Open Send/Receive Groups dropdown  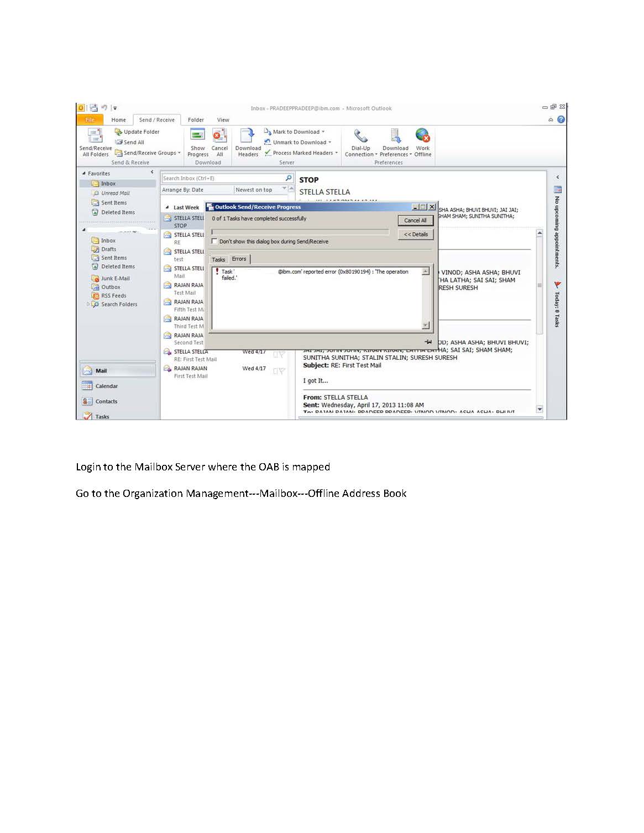click(147, 153)
